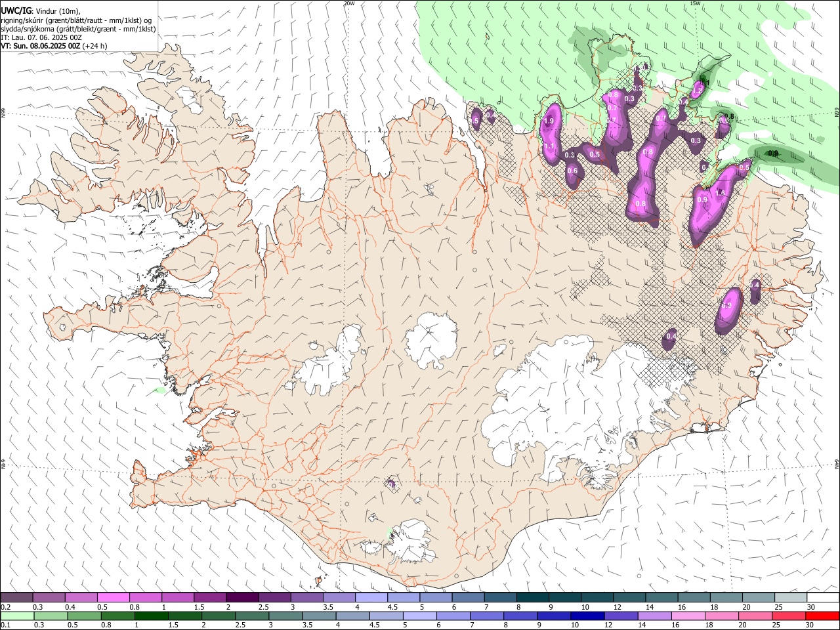Viewport: 840px width, 630px height.
Task: Click the '64N' latitude label on the right edge
Action: coord(837,463)
